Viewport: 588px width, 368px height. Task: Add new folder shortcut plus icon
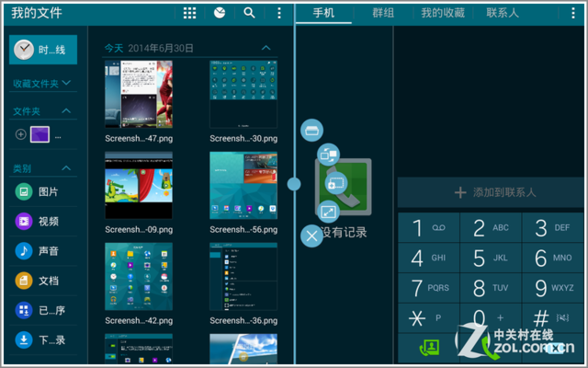pyautogui.click(x=20, y=134)
